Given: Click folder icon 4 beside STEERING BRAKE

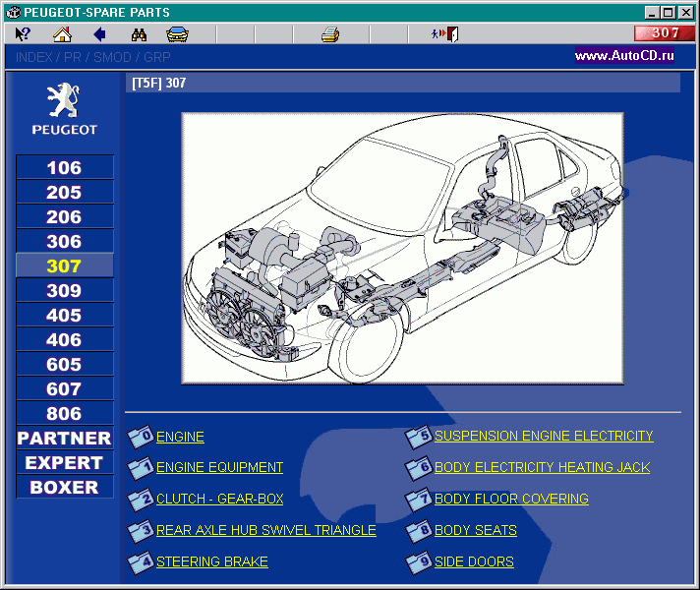Looking at the screenshot, I should pyautogui.click(x=141, y=561).
